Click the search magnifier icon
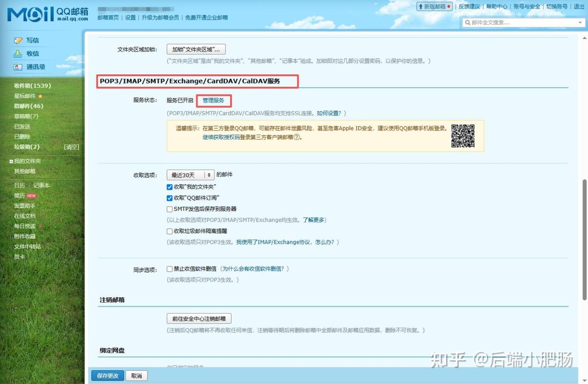This screenshot has height=384, width=588. [x=467, y=23]
